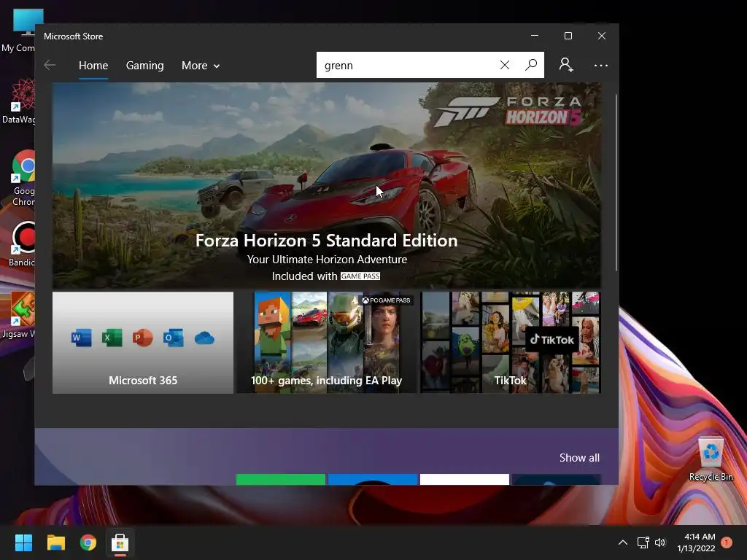Click the Show all link

(x=579, y=458)
